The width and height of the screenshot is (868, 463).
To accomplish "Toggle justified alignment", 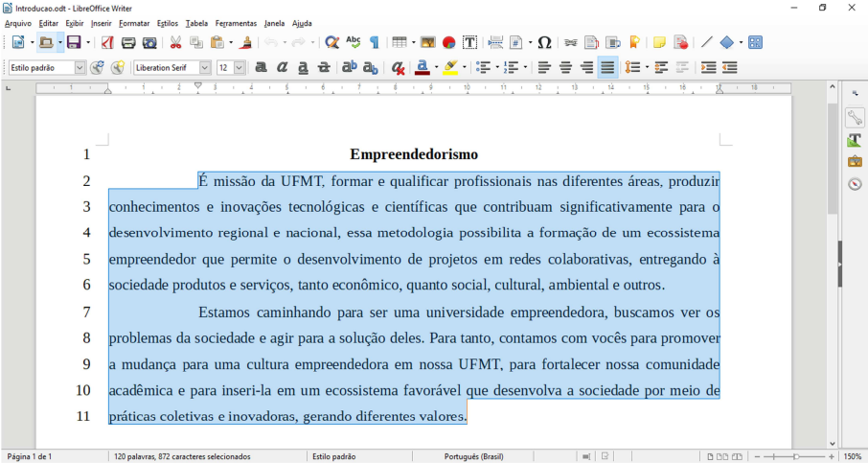I will [607, 67].
